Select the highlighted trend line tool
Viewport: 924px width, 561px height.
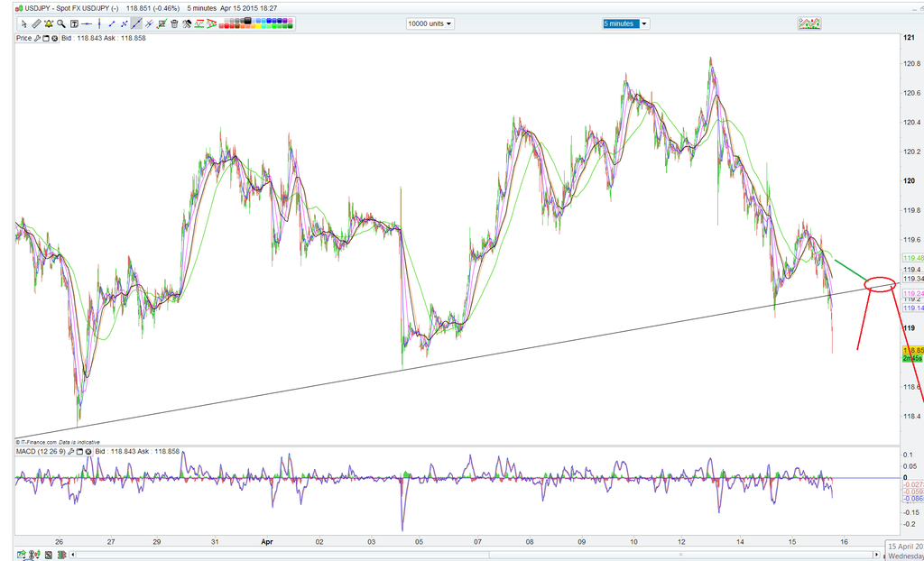tap(137, 23)
